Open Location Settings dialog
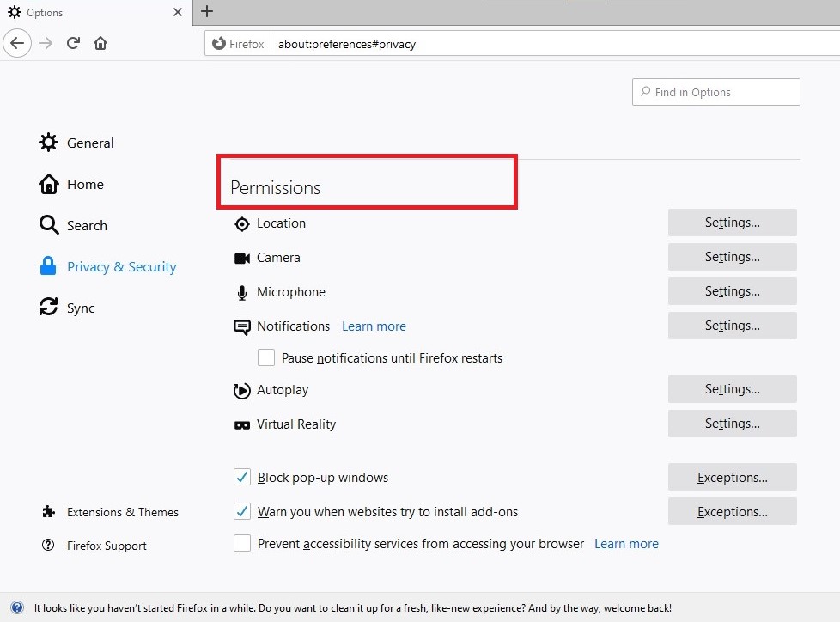The width and height of the screenshot is (840, 622). [x=731, y=223]
